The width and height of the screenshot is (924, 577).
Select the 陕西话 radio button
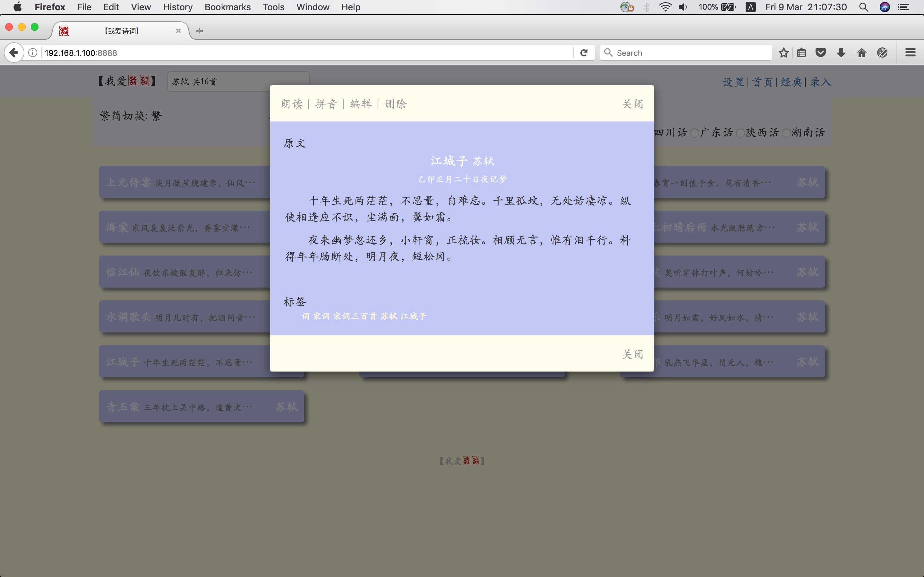(x=740, y=133)
